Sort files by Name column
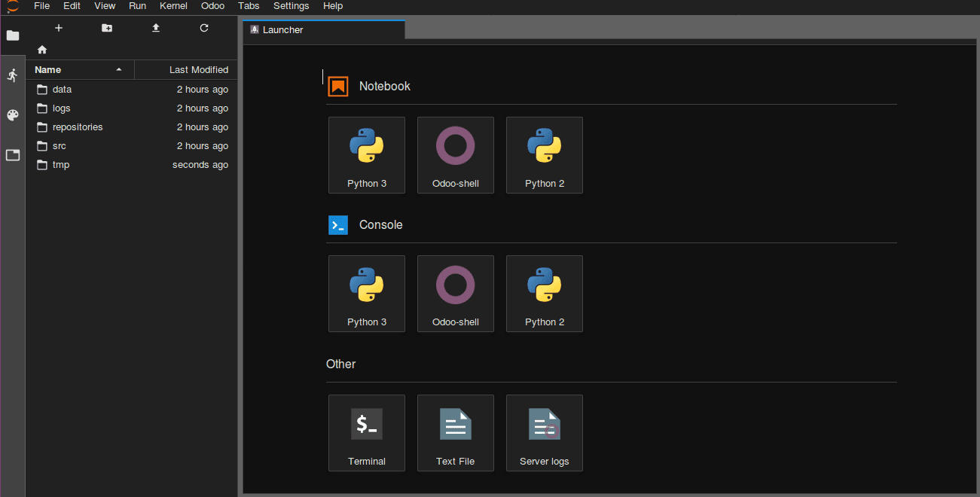980x497 pixels. point(80,70)
